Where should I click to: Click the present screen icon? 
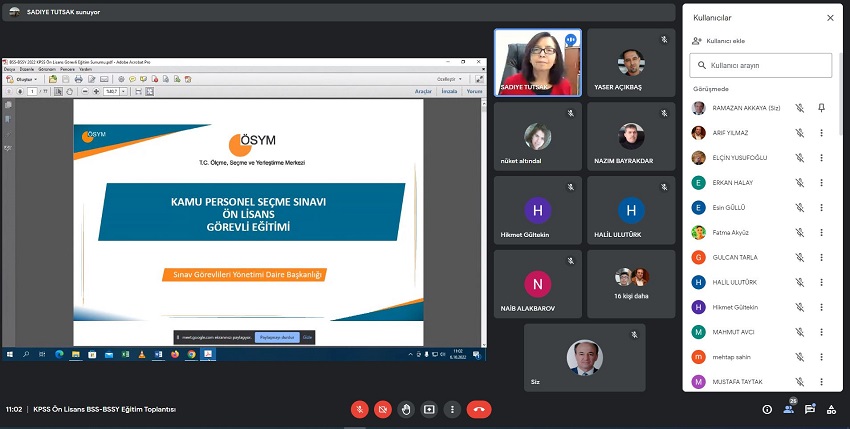[x=429, y=409]
